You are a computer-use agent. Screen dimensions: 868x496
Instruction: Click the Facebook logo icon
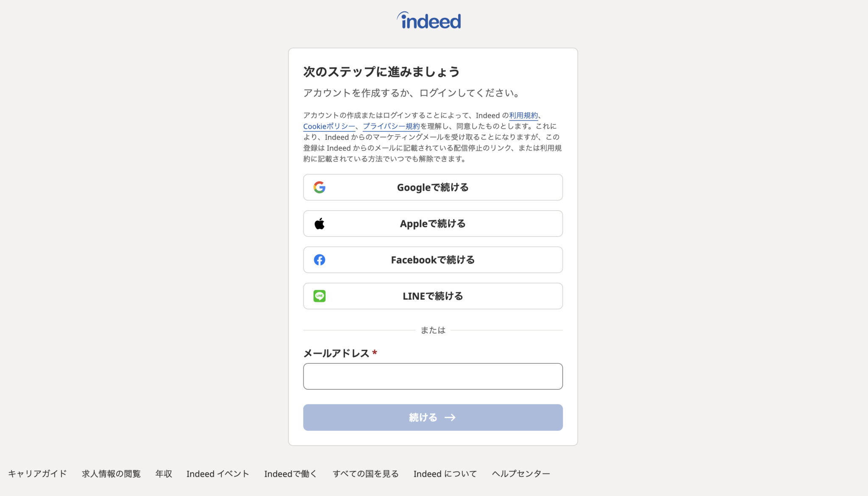tap(320, 260)
